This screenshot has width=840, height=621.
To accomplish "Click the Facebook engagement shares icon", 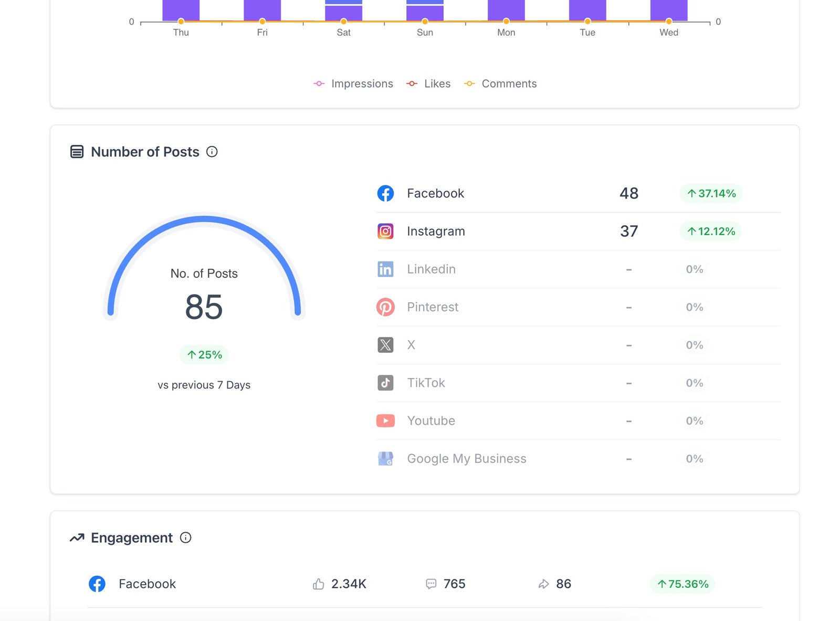I will tap(543, 584).
